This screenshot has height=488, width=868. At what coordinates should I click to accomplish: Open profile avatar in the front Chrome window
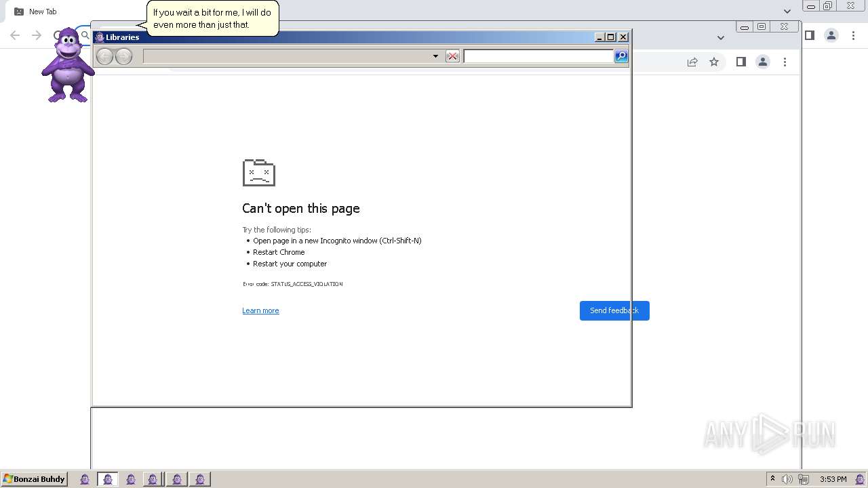click(763, 62)
